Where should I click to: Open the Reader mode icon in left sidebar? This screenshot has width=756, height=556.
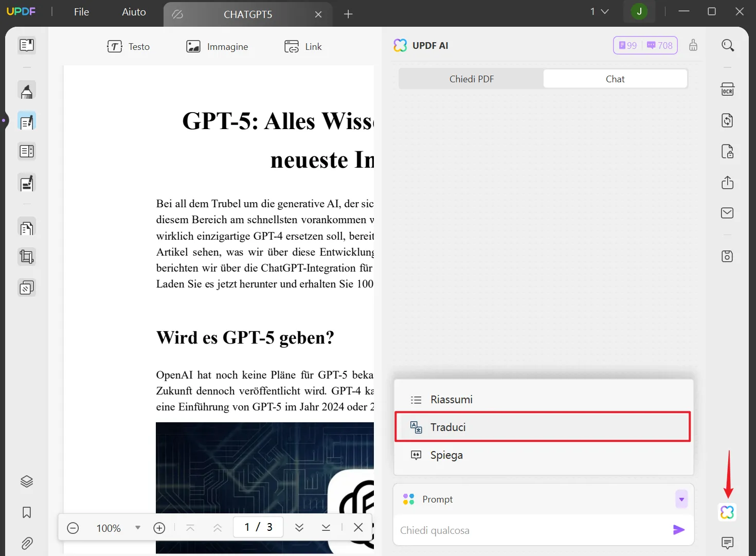click(27, 45)
